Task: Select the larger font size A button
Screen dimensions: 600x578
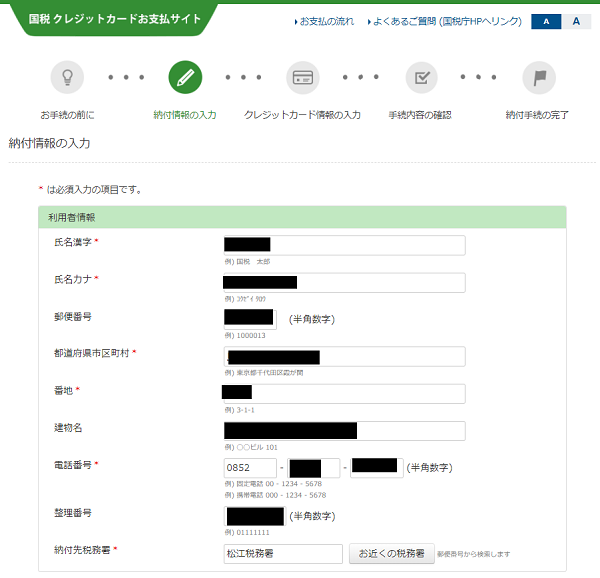Action: (x=576, y=21)
